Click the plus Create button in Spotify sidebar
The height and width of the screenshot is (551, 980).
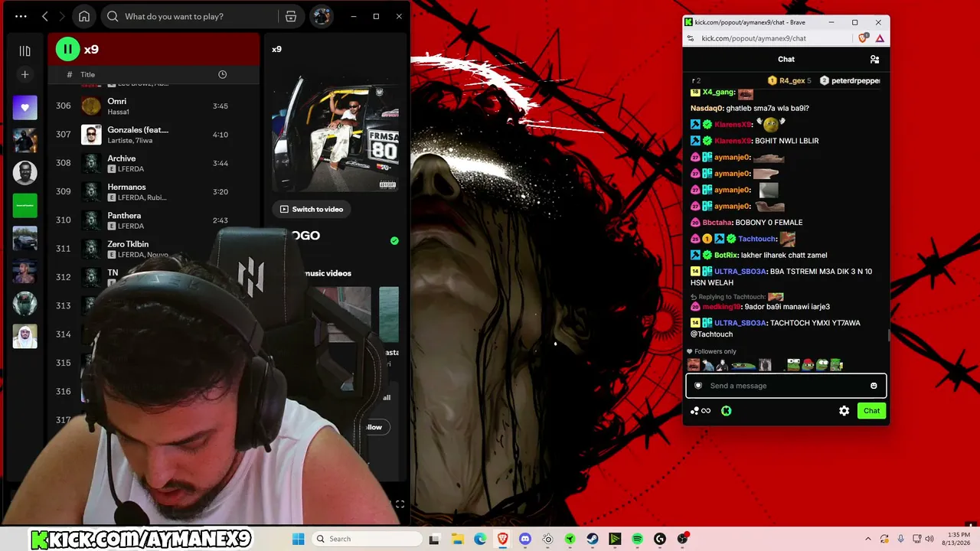pyautogui.click(x=24, y=74)
